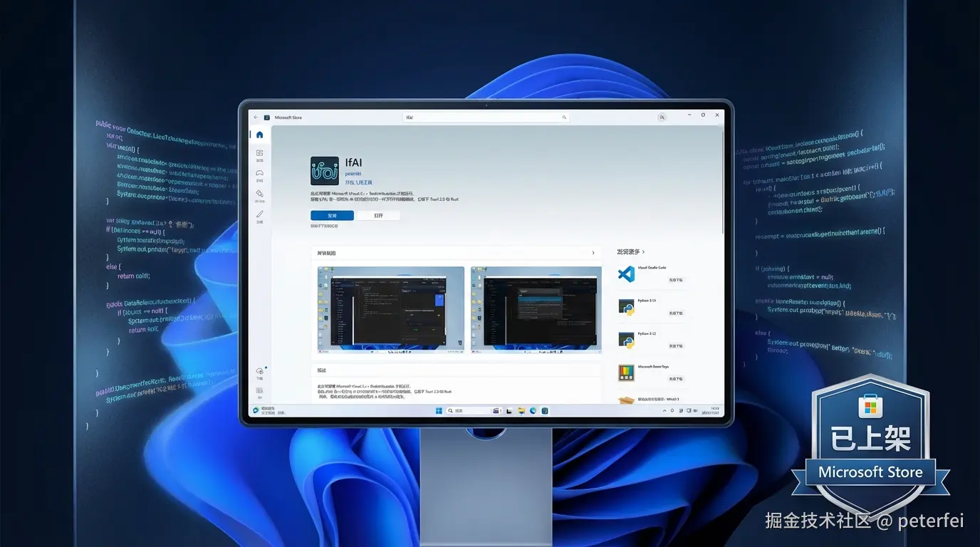980x547 pixels.
Task: Open the first IfAI screenshot thumbnail
Action: pos(391,309)
